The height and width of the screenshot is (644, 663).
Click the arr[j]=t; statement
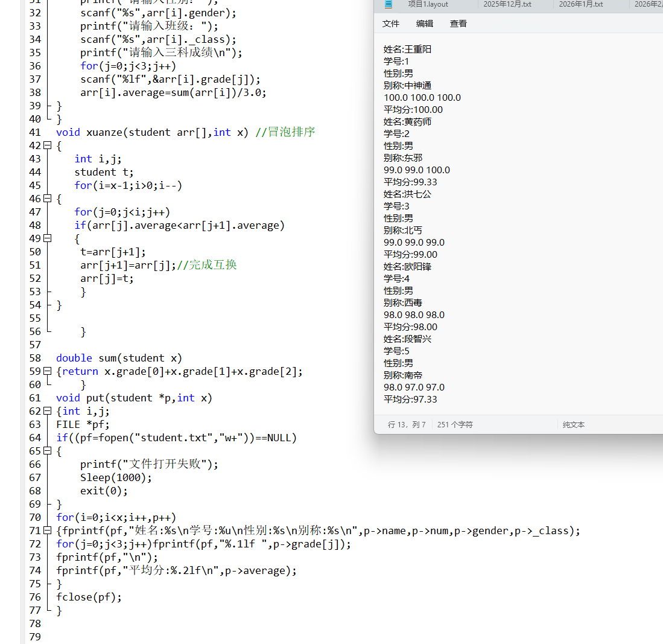107,278
